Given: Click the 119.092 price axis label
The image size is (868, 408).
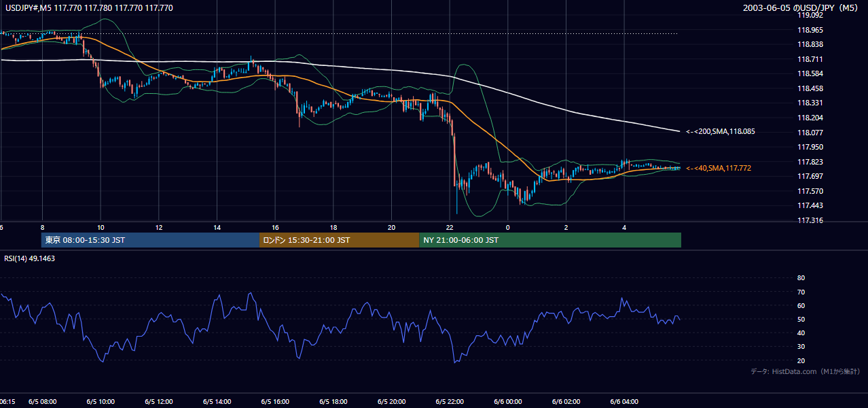Looking at the screenshot, I should coord(810,15).
